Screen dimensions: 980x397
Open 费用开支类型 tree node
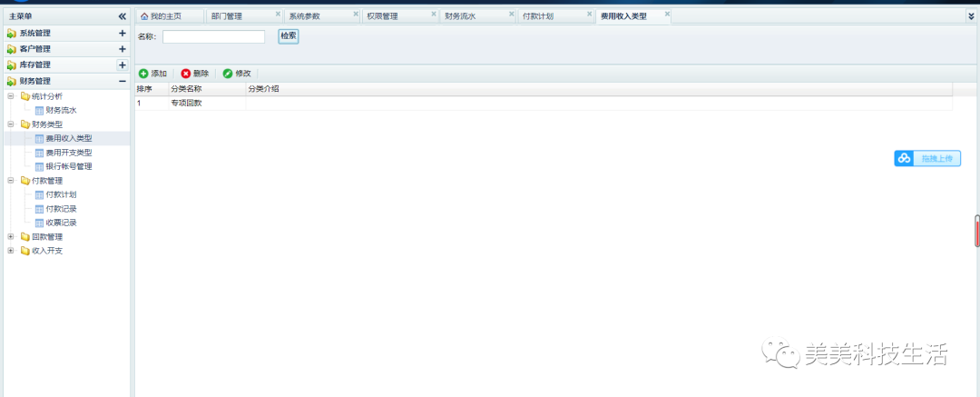pyautogui.click(x=69, y=153)
